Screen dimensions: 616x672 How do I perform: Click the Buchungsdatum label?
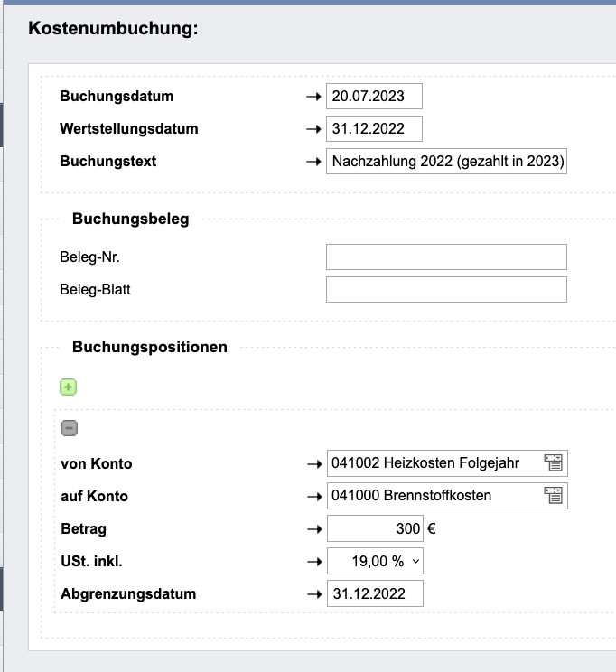click(x=117, y=96)
